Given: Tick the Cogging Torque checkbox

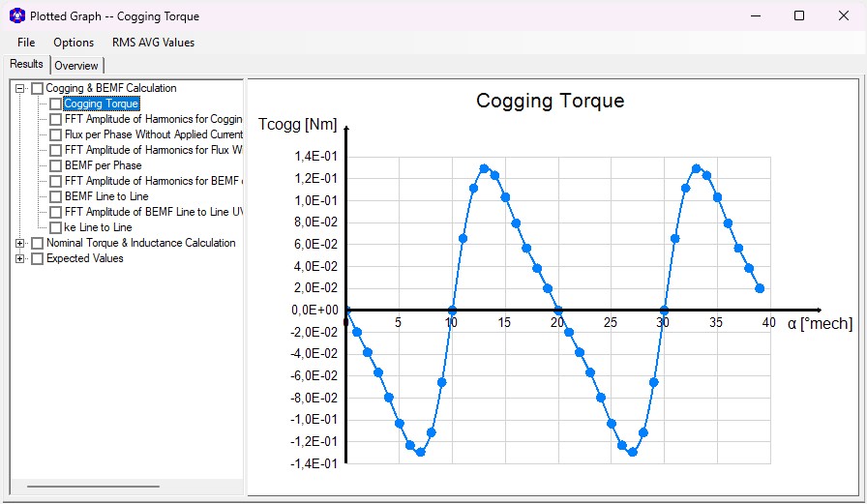Looking at the screenshot, I should pos(55,104).
